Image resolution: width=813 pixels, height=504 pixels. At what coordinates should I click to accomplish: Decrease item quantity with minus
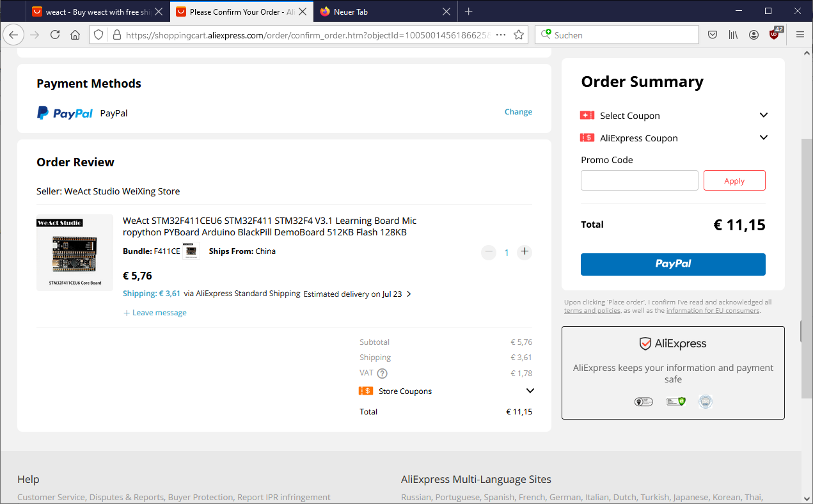point(489,252)
